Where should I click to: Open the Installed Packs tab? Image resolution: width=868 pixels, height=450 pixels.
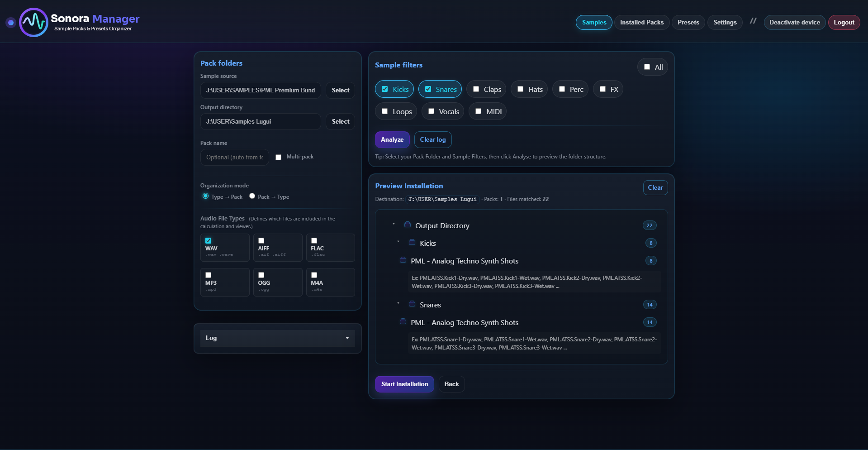[x=641, y=22]
